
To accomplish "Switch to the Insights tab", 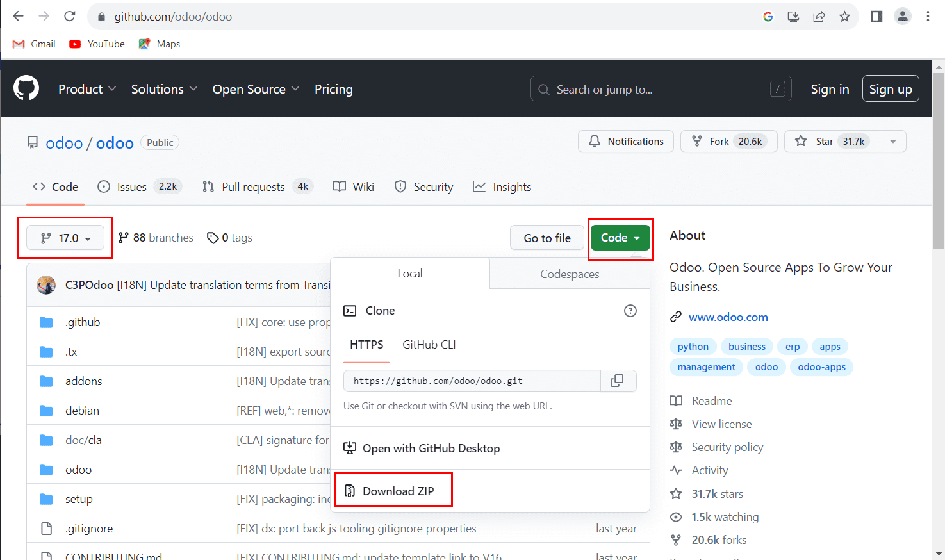I will coord(502,187).
